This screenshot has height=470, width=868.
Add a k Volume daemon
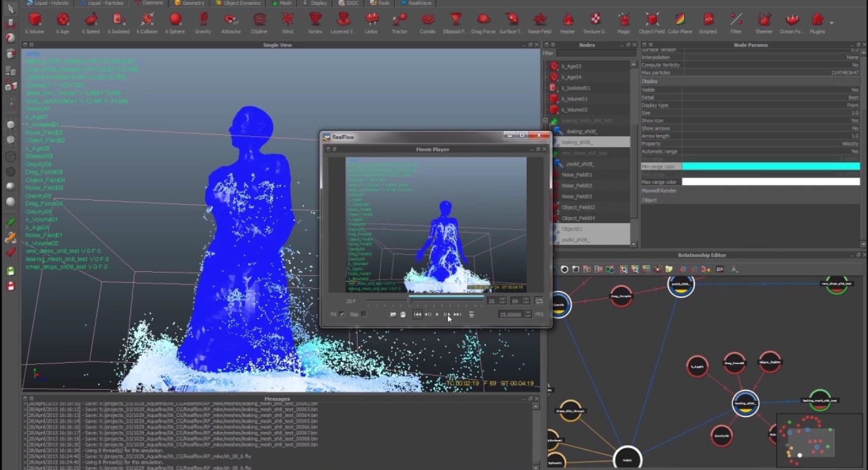click(34, 23)
